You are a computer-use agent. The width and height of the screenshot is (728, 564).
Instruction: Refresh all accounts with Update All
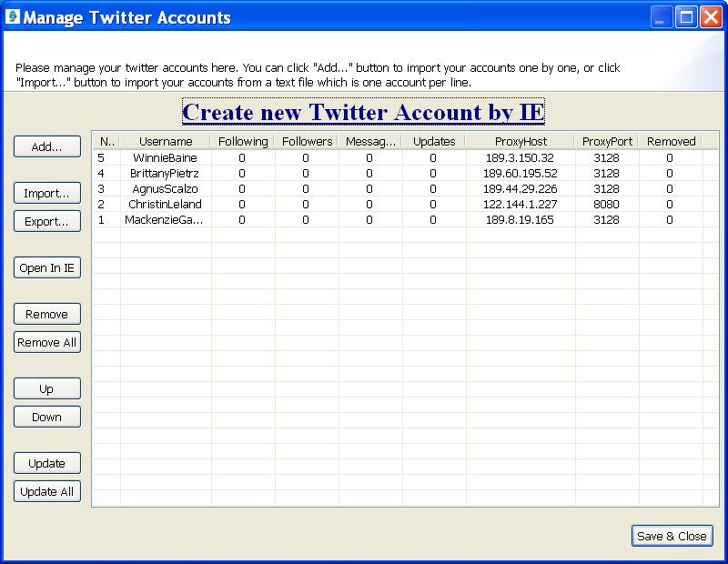point(47,491)
